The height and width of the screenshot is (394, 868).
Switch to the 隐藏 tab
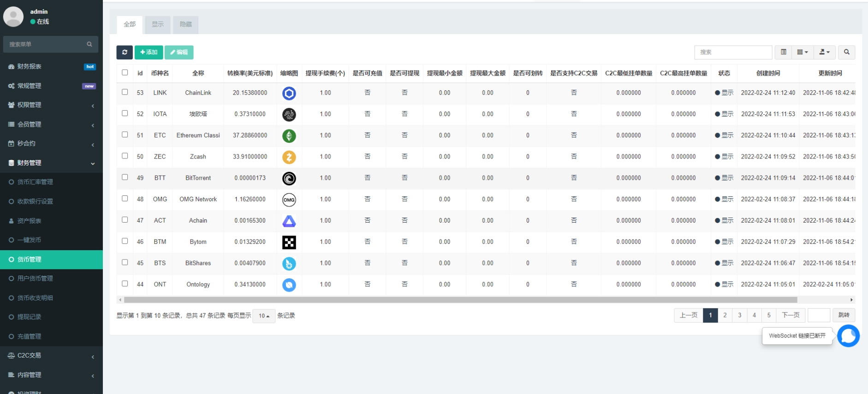point(186,24)
